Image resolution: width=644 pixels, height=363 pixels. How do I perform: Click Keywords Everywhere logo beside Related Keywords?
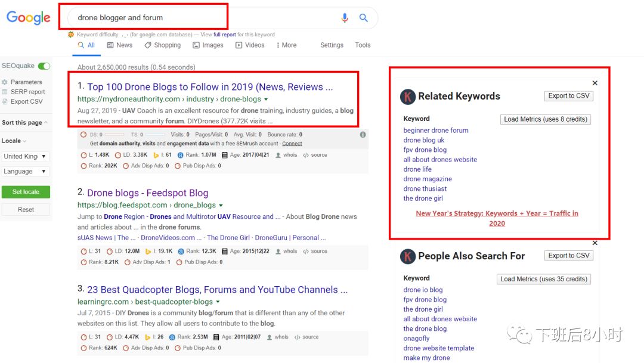click(x=407, y=97)
